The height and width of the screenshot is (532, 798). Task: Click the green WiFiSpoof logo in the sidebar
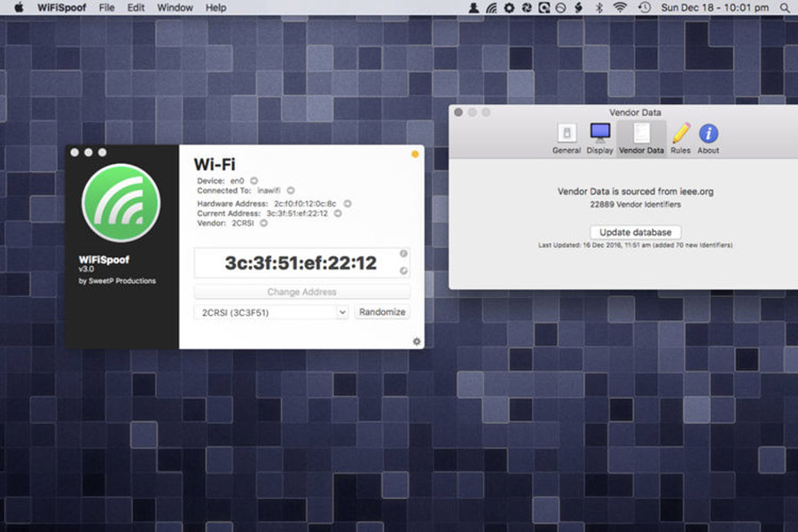[121, 203]
